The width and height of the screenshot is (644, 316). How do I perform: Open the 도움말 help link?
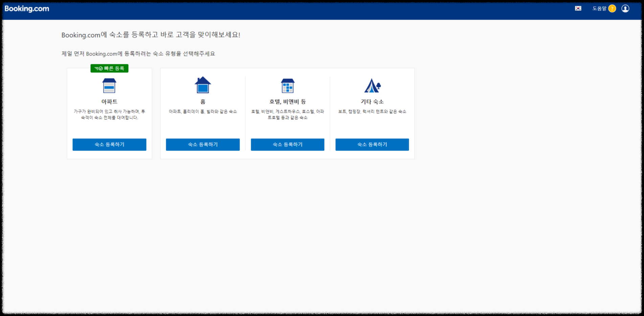point(599,8)
